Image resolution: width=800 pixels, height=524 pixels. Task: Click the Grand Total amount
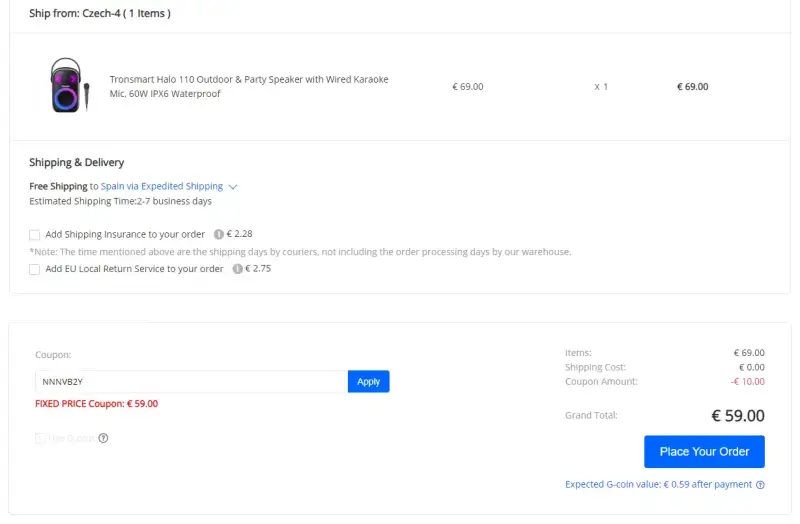pos(738,415)
